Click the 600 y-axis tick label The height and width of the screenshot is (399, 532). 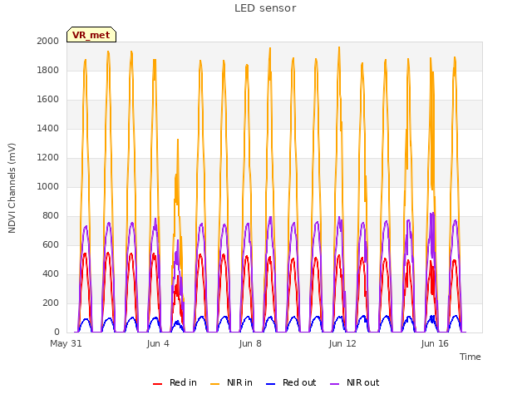(51, 245)
